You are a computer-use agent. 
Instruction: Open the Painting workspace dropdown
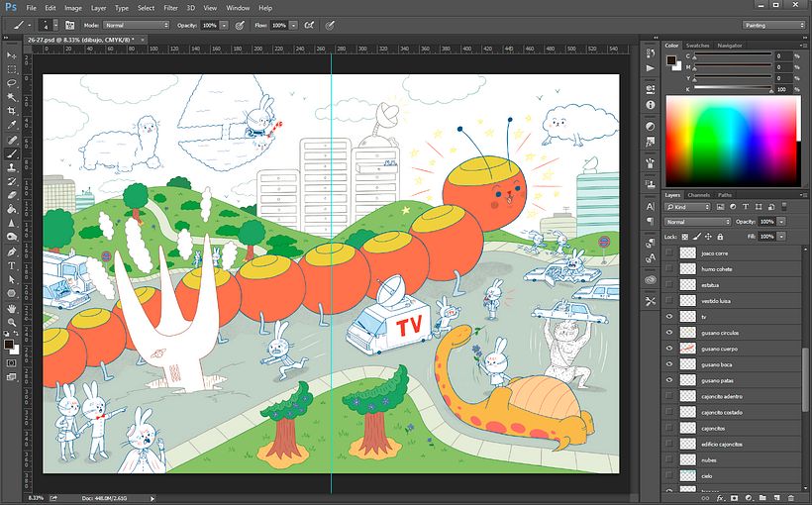click(x=773, y=25)
